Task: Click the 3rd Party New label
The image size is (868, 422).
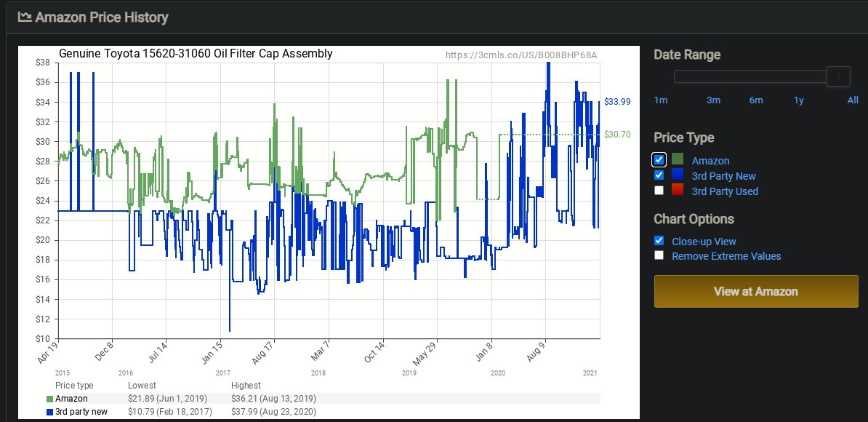Action: coord(724,176)
